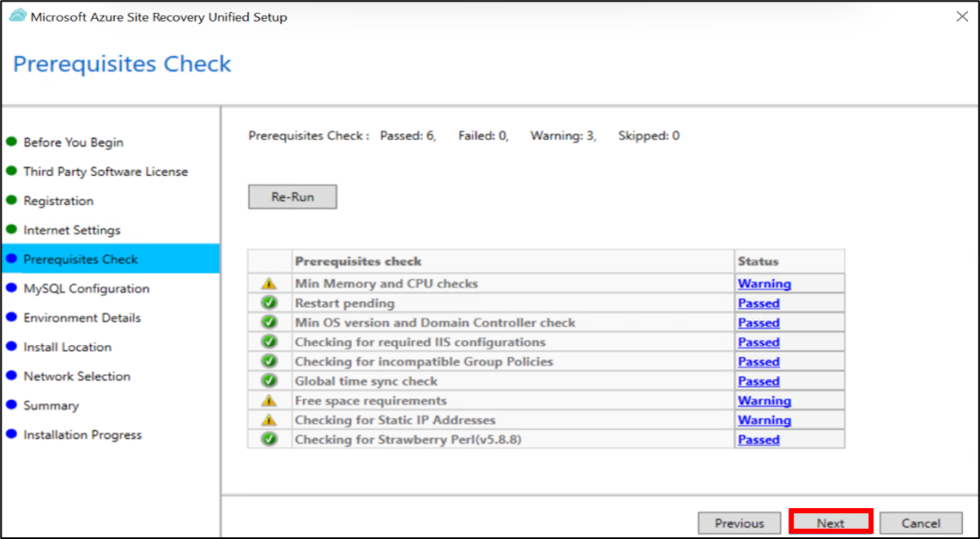Click blue dot beside Install Location
The height and width of the screenshot is (539, 980).
[x=11, y=347]
